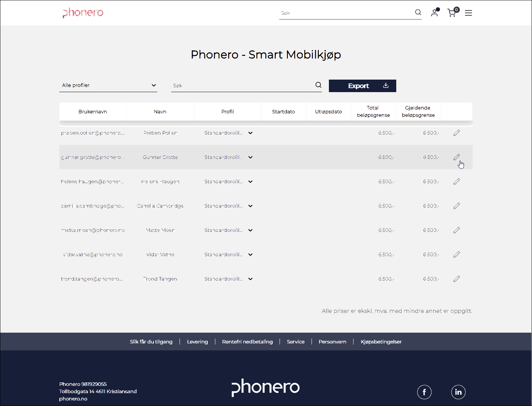
Task: Expand profile dropdown for Preben row
Action: 250,133
